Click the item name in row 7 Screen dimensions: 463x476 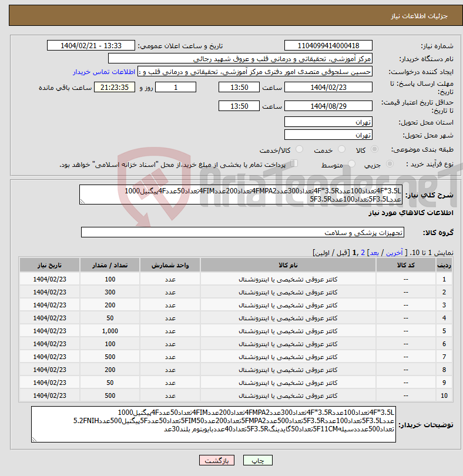[288, 357]
